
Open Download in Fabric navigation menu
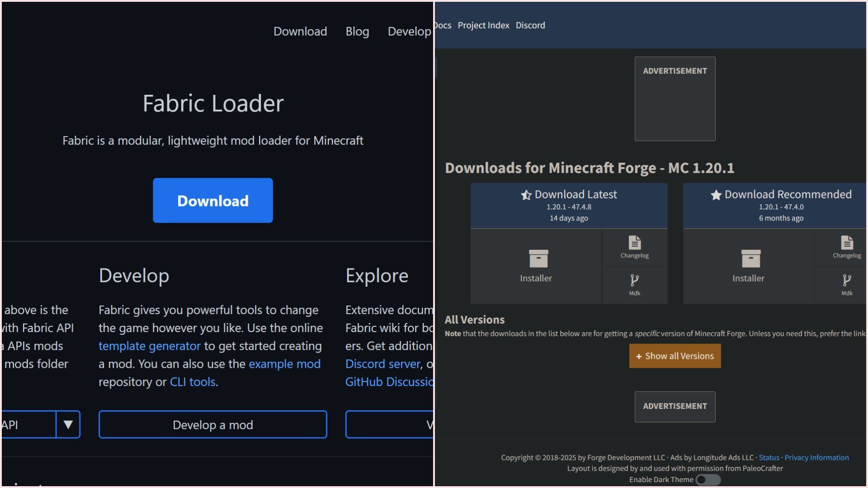click(x=300, y=31)
